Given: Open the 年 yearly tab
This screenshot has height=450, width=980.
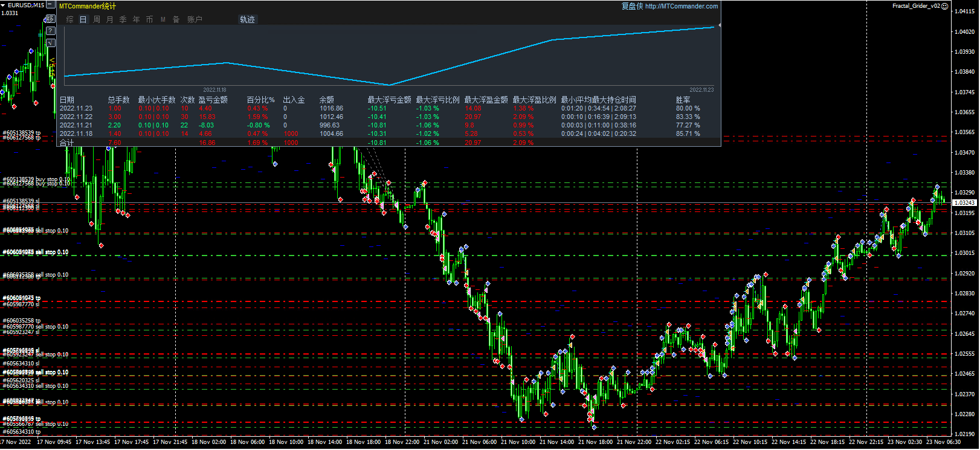Looking at the screenshot, I should [137, 19].
